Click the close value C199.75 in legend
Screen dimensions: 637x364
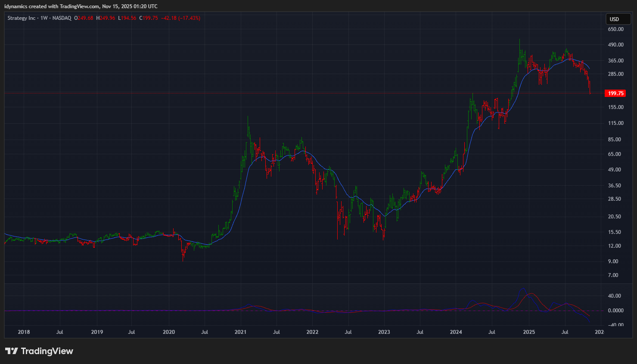[x=149, y=18]
